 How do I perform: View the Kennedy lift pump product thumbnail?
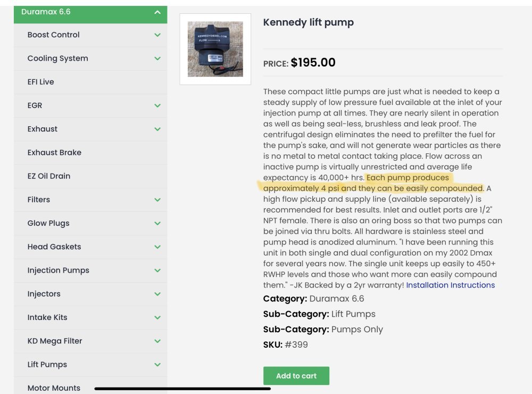215,49
